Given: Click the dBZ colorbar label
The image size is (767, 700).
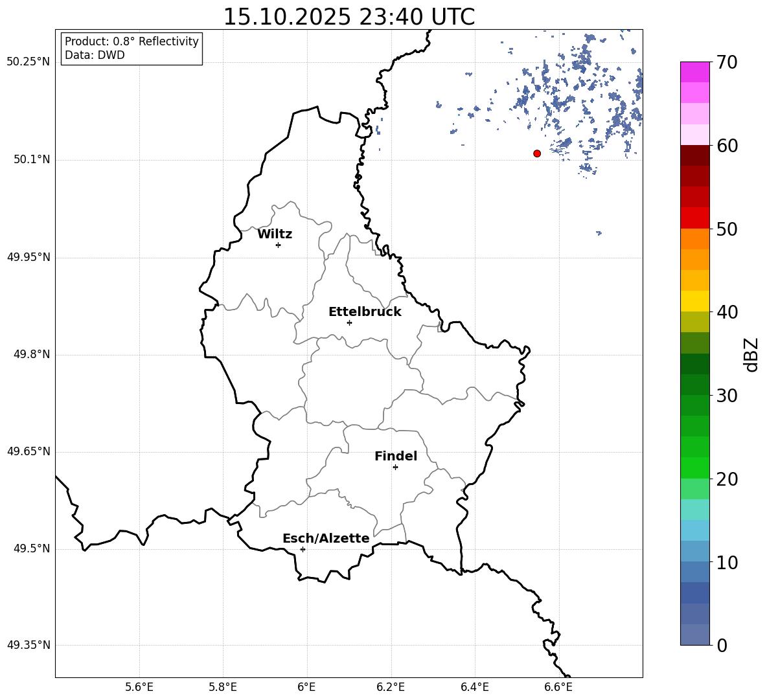Looking at the screenshot, I should coord(752,354).
